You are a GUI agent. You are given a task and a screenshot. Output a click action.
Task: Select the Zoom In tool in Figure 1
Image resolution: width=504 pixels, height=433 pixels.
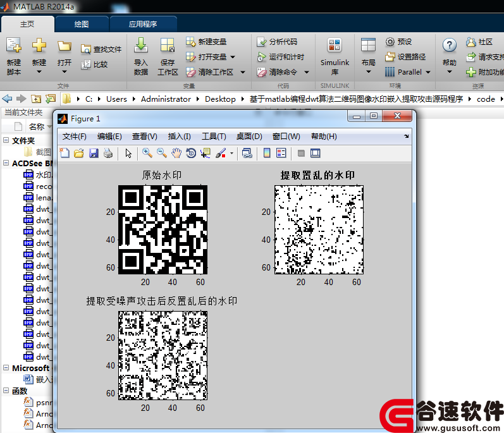point(147,153)
